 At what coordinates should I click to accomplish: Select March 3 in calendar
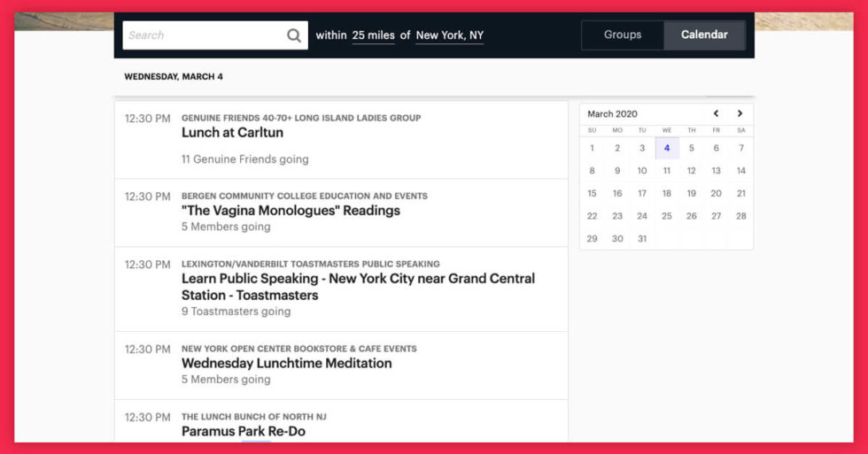point(642,148)
